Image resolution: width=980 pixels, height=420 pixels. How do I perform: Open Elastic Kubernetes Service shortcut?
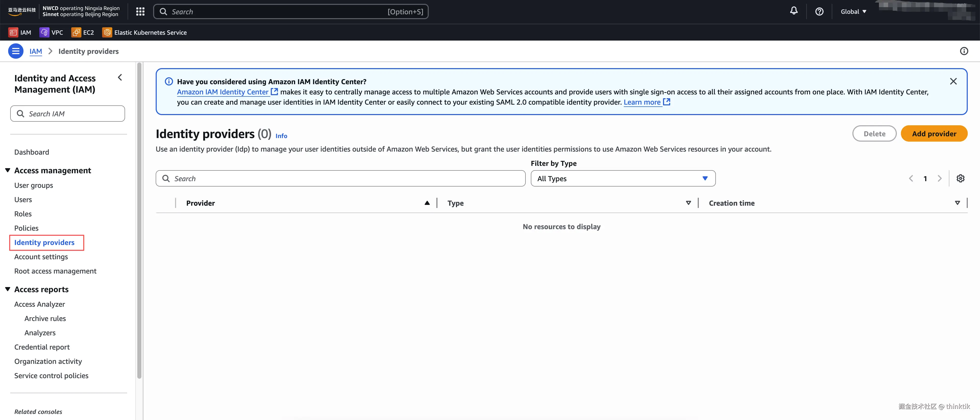click(x=144, y=33)
